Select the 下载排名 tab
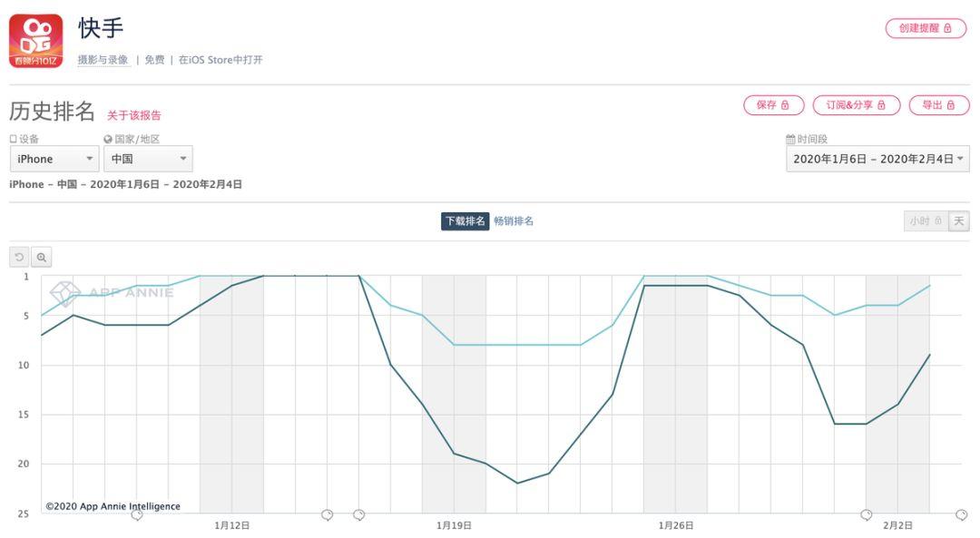The image size is (980, 538). 465,220
